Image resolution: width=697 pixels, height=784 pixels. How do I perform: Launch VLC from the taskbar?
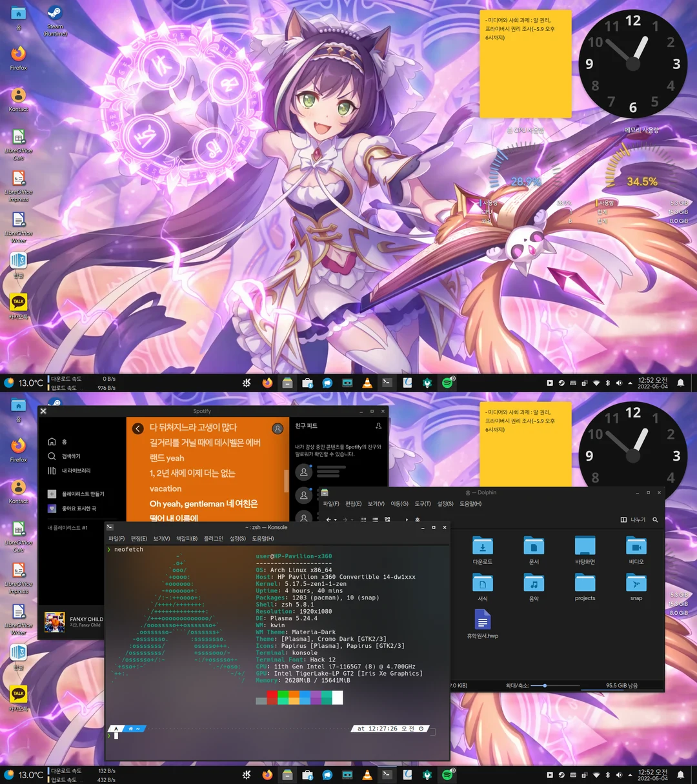coord(367,774)
